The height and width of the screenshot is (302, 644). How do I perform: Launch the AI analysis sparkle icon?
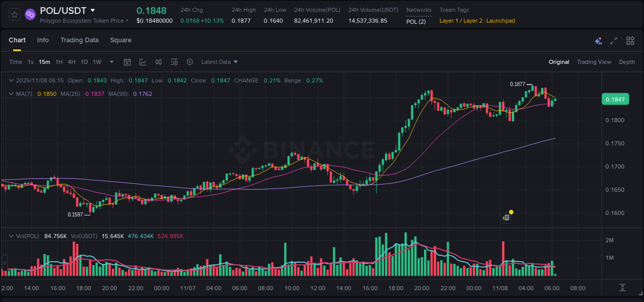(598, 40)
